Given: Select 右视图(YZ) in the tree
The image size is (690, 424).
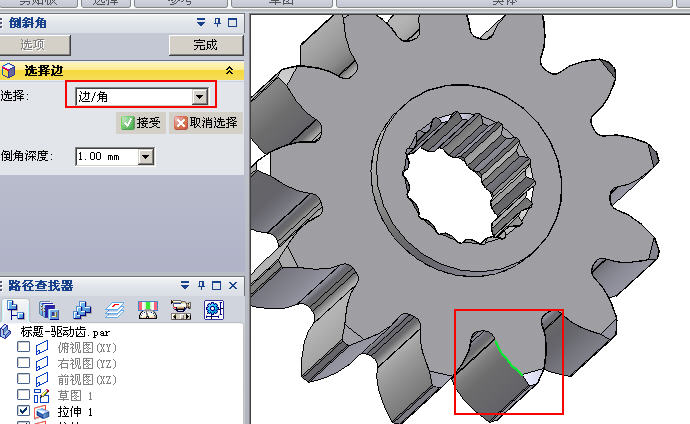Looking at the screenshot, I should (87, 363).
